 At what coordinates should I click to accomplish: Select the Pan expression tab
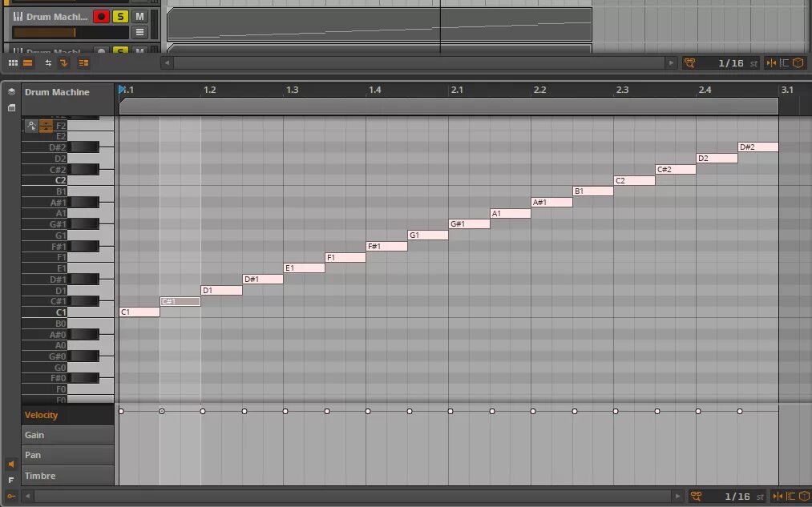coord(67,455)
